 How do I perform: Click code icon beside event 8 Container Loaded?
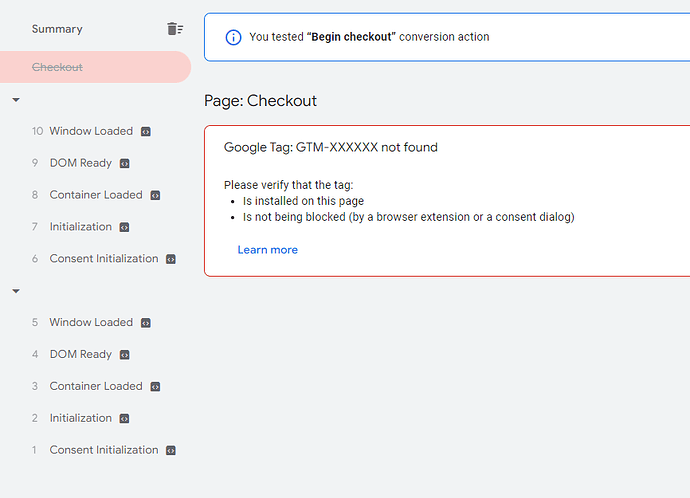[155, 195]
